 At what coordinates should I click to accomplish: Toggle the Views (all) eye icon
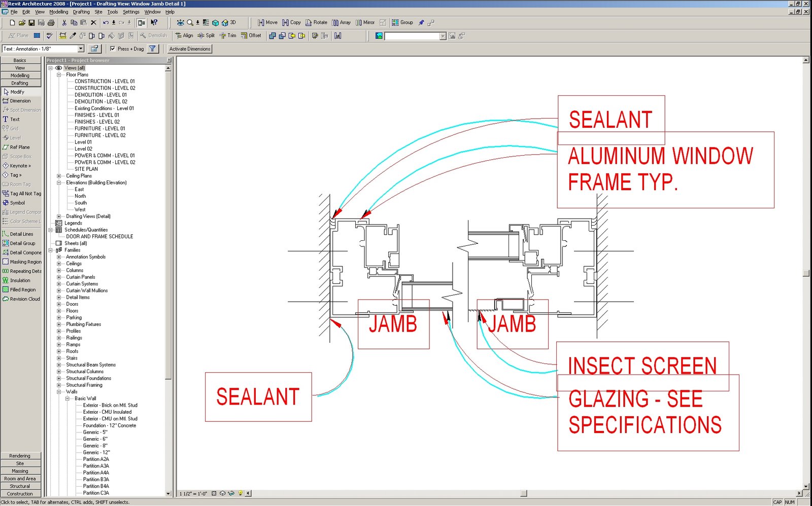[59, 68]
